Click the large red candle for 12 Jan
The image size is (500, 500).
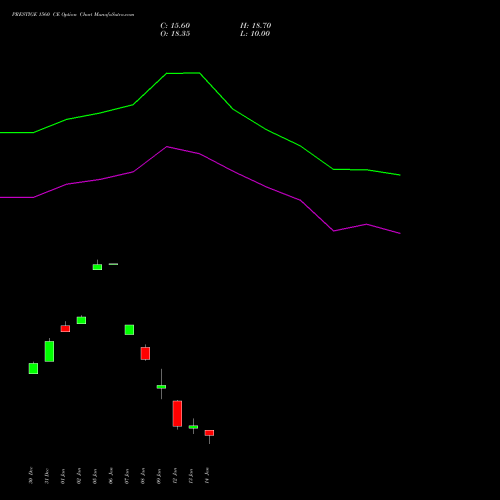[x=177, y=414]
